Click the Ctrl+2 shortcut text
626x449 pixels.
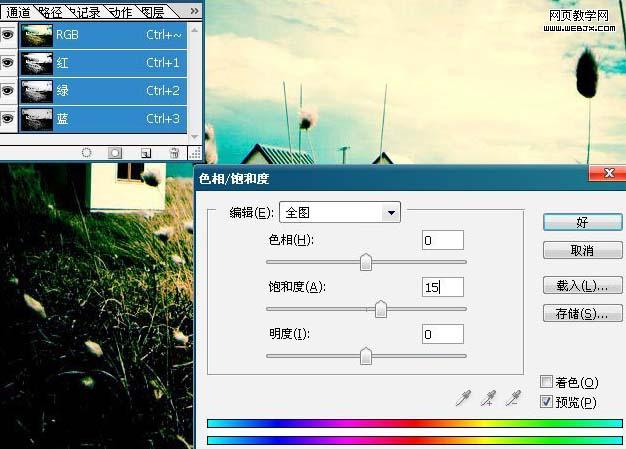coord(162,91)
